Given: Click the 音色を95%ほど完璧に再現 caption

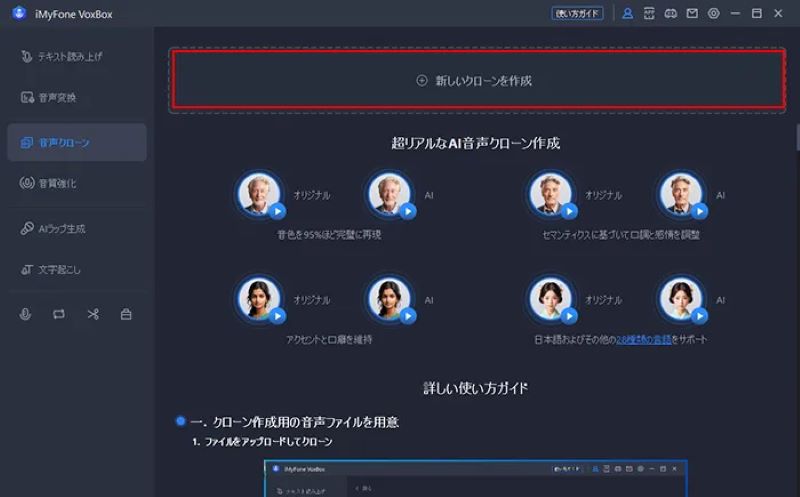Looking at the screenshot, I should (329, 235).
